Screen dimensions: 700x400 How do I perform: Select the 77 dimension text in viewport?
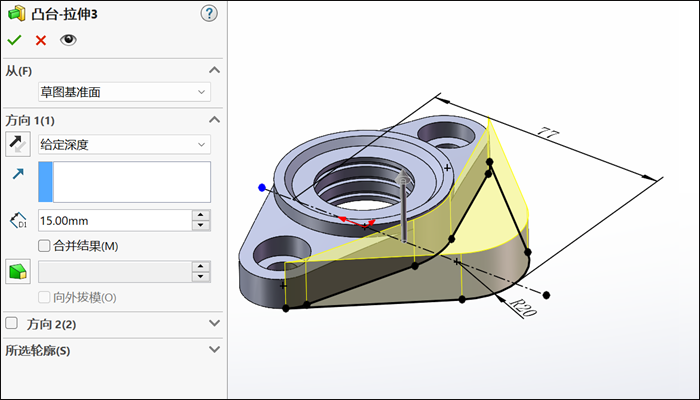pyautogui.click(x=547, y=131)
